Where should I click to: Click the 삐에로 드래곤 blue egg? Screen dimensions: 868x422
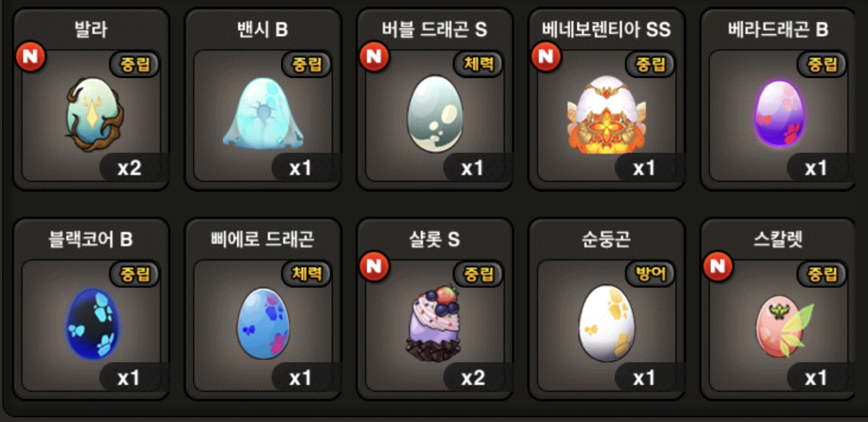pyautogui.click(x=263, y=324)
